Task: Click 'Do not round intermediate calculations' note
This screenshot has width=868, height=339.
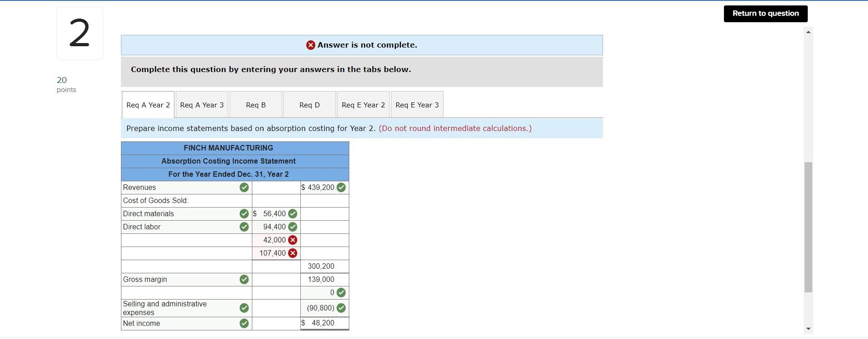Action: [455, 129]
